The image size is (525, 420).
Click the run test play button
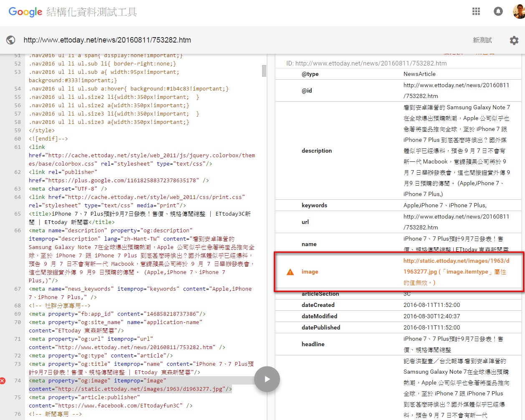(x=267, y=379)
